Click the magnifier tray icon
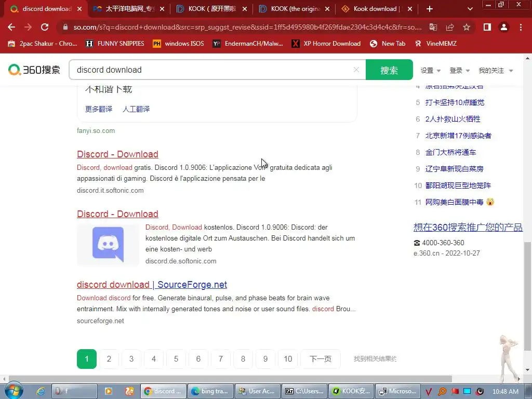This screenshot has height=399, width=532. (442, 392)
